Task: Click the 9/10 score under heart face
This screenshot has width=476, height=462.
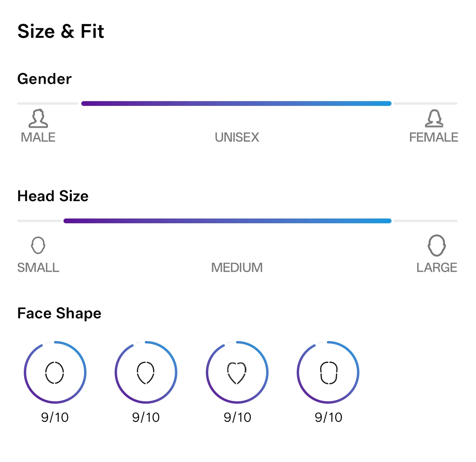Action: coord(237,417)
